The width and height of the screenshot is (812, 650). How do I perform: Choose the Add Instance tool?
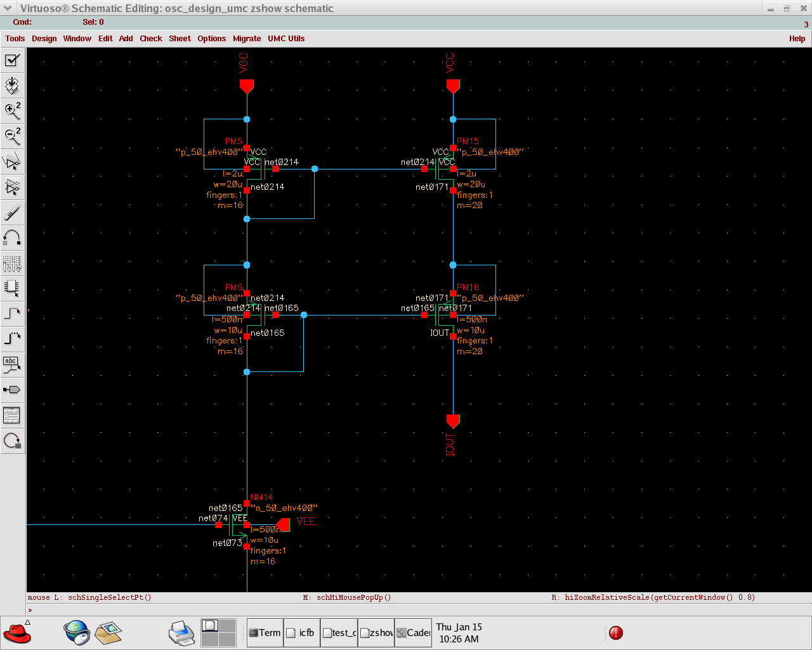coord(12,288)
